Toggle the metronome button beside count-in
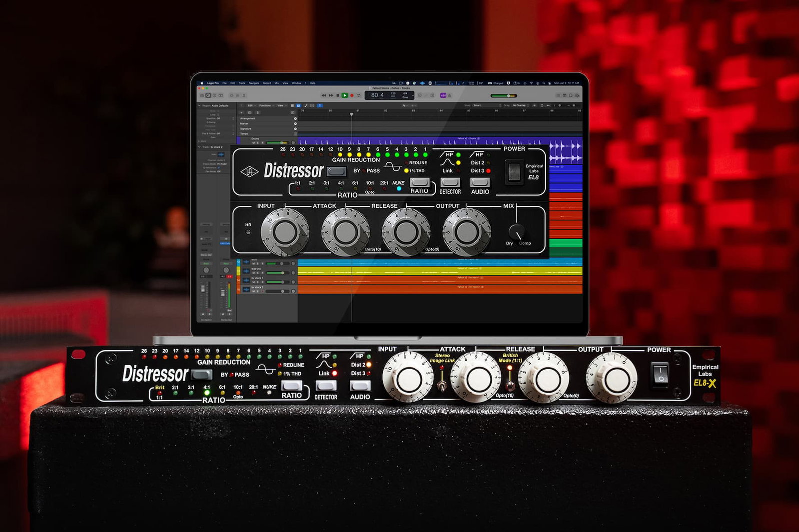799x532 pixels. click(450, 95)
